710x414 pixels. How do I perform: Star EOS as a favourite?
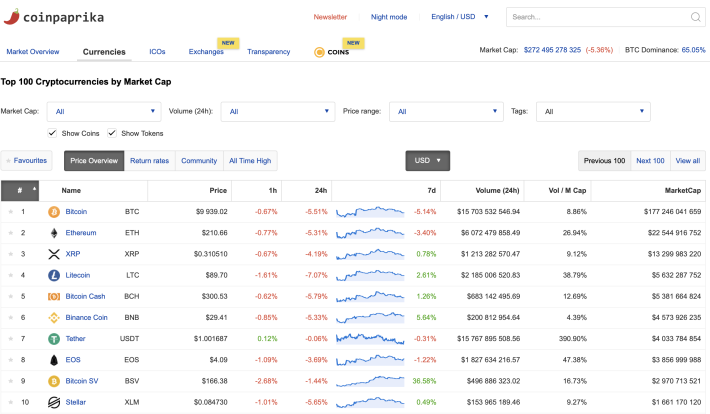pyautogui.click(x=10, y=360)
